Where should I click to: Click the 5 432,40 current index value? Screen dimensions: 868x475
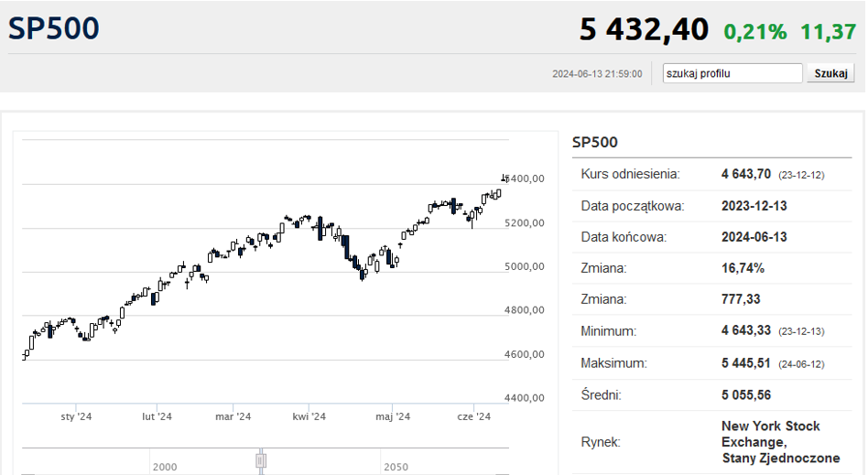644,29
